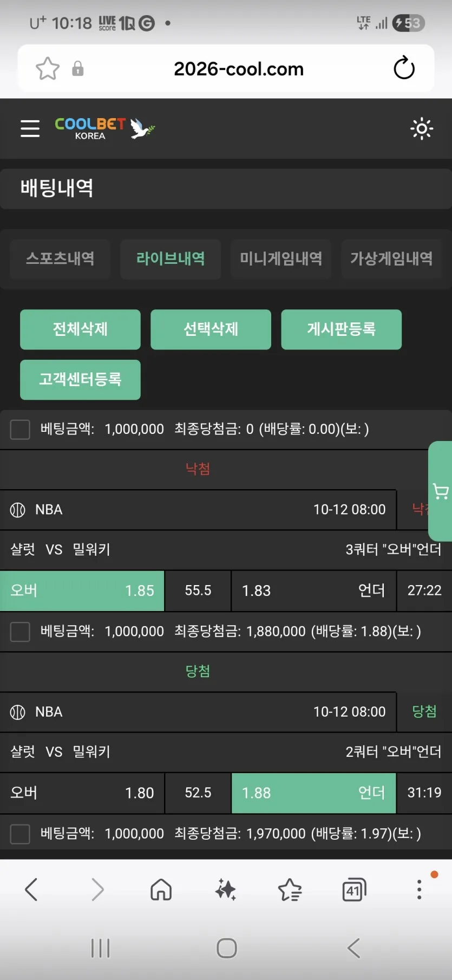Reload the page with refresh icon
The width and height of the screenshot is (452, 980).
404,68
